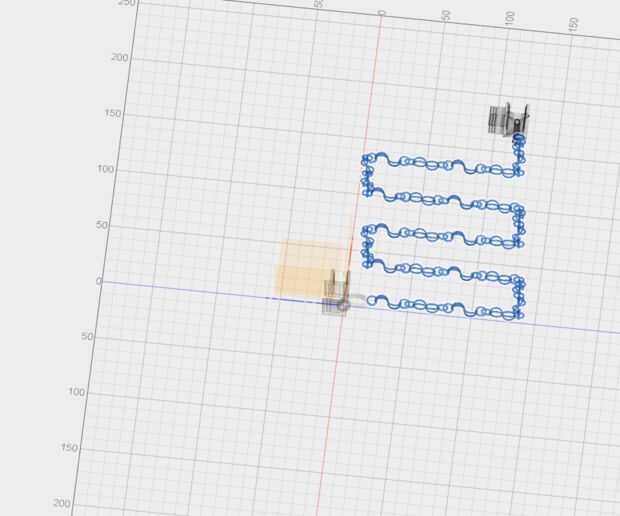The width and height of the screenshot is (620, 516).
Task: Select the dark robot model at the toolpath end
Action: tap(508, 119)
